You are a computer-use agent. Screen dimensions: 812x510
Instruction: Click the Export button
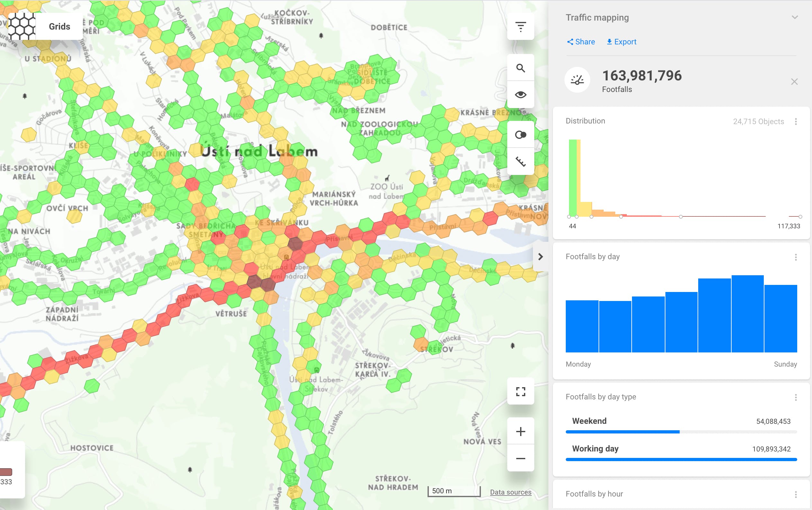click(621, 42)
